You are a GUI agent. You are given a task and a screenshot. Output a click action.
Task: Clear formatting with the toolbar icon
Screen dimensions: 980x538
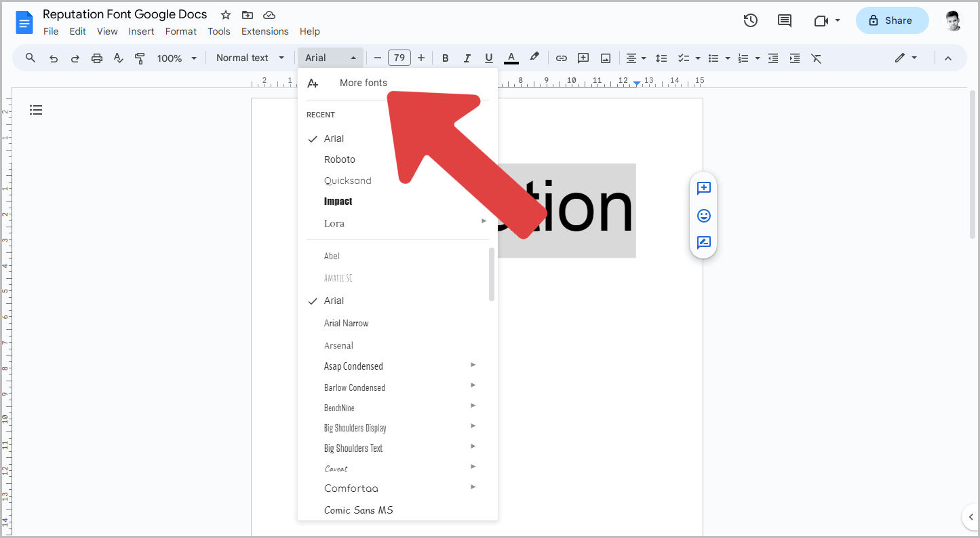tap(817, 58)
